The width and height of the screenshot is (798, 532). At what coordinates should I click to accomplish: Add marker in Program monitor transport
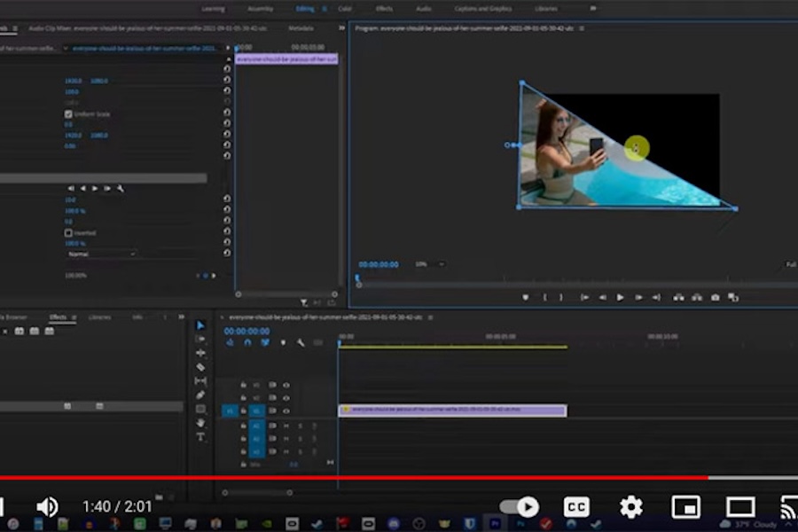[525, 297]
